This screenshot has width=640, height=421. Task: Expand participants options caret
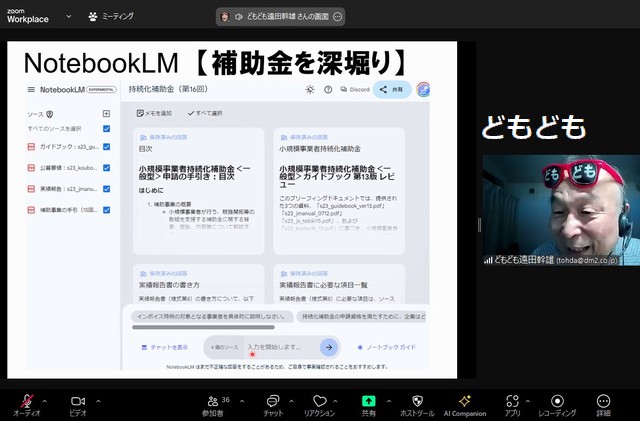(x=242, y=401)
